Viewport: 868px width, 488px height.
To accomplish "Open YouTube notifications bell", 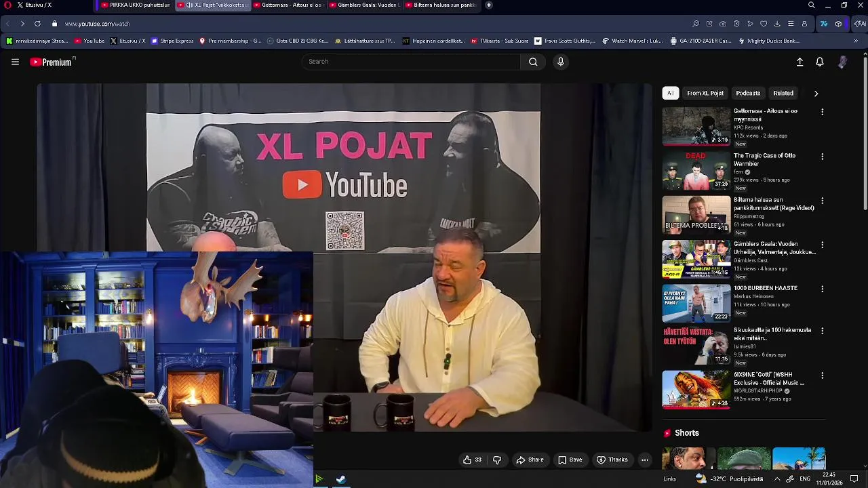I will (820, 62).
